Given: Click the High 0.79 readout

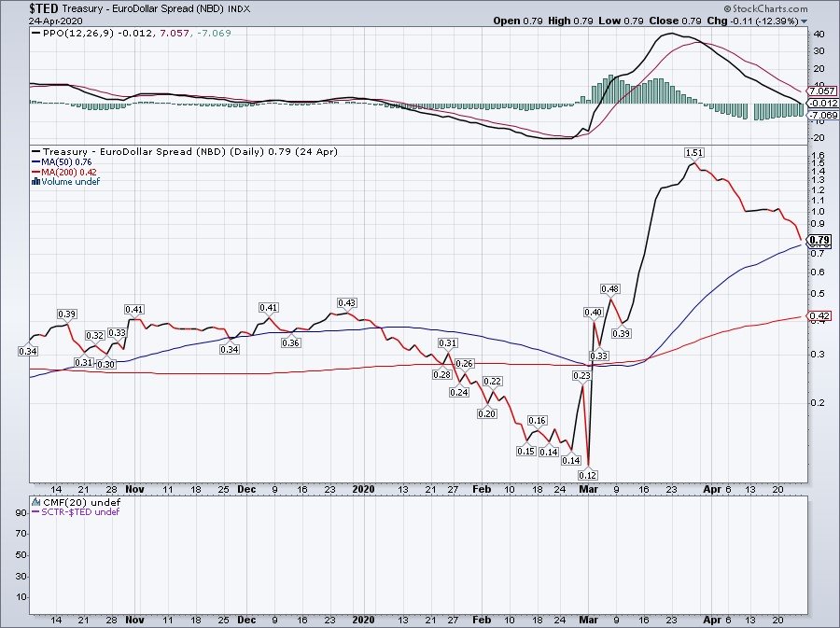Looking at the screenshot, I should [x=570, y=21].
